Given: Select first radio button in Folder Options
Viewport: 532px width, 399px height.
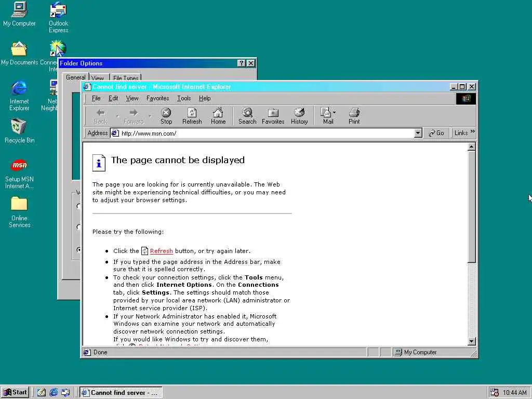Looking at the screenshot, I should (x=79, y=206).
